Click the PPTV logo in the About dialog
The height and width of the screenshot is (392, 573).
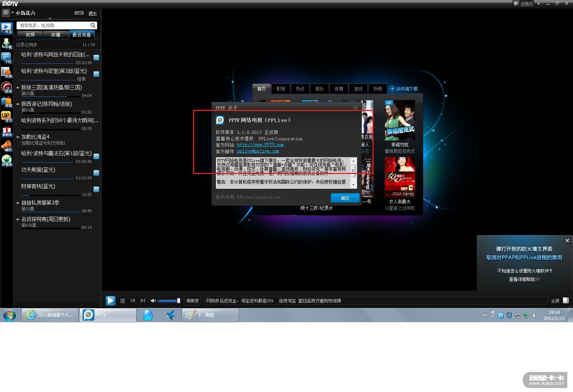click(x=220, y=120)
